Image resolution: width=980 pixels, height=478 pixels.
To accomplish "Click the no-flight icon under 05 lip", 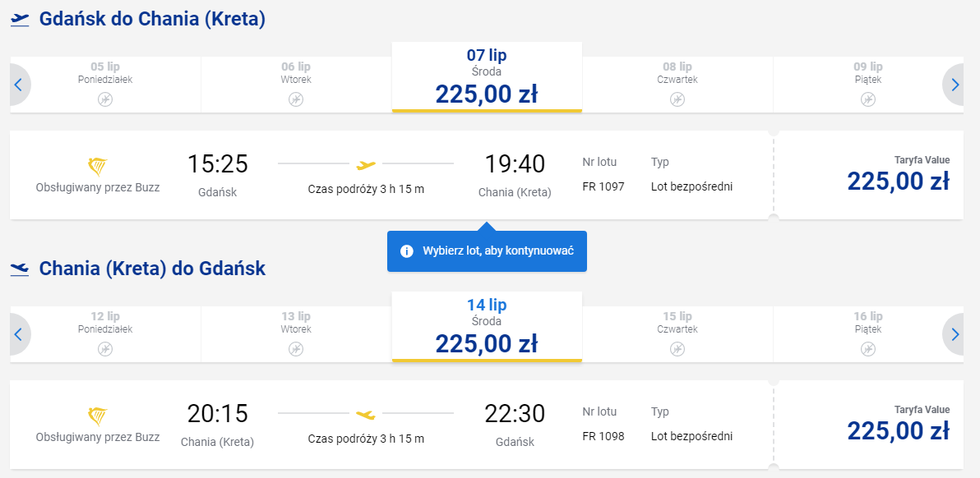I will point(105,99).
